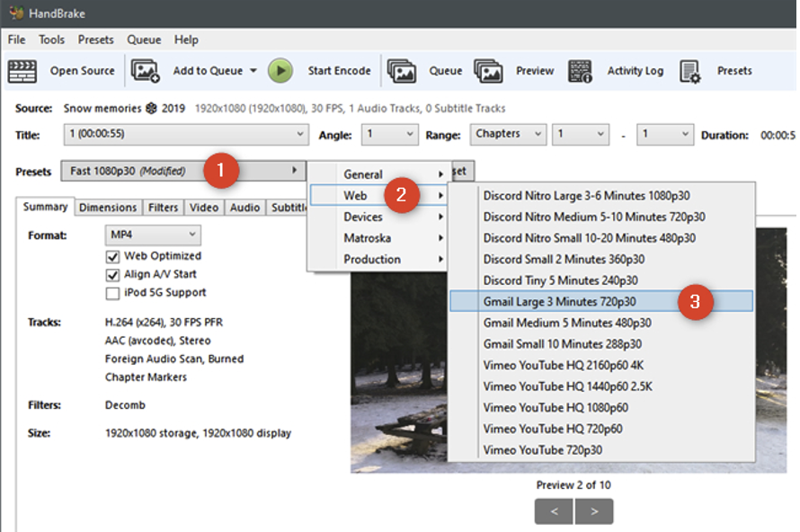The width and height of the screenshot is (800, 532).
Task: Select Vimeo YouTube HQ 1080p60 preset
Action: tap(601, 408)
